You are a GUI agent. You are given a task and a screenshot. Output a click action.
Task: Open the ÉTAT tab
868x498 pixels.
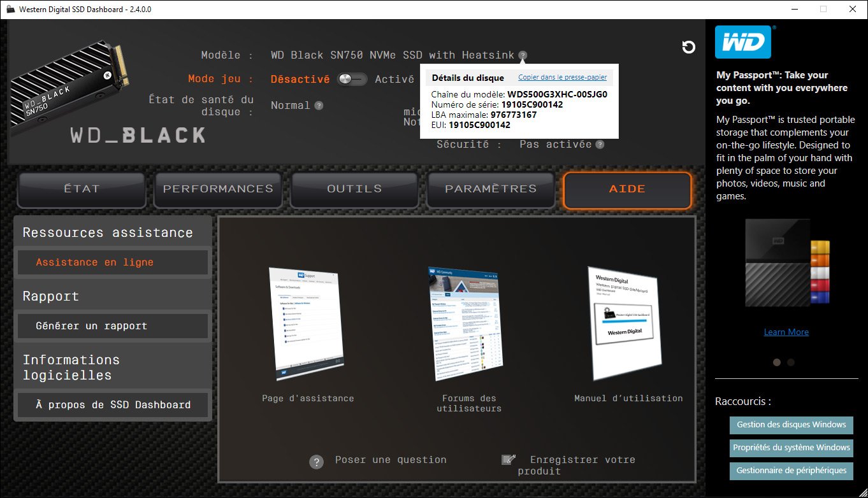[82, 189]
